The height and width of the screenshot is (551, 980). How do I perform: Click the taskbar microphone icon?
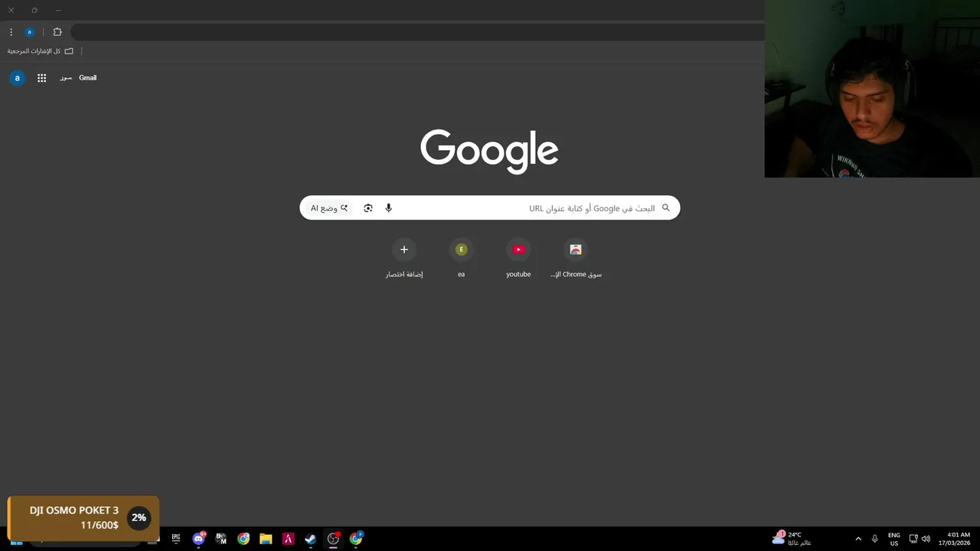point(874,539)
